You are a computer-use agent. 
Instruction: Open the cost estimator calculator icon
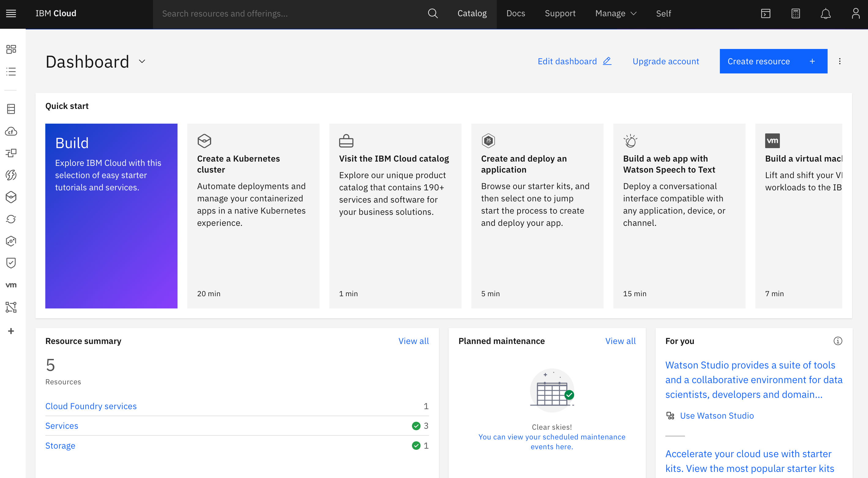tap(795, 13)
